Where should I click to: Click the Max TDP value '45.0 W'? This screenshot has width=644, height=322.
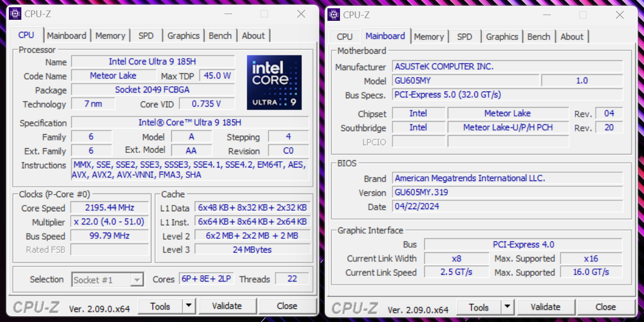pyautogui.click(x=217, y=76)
